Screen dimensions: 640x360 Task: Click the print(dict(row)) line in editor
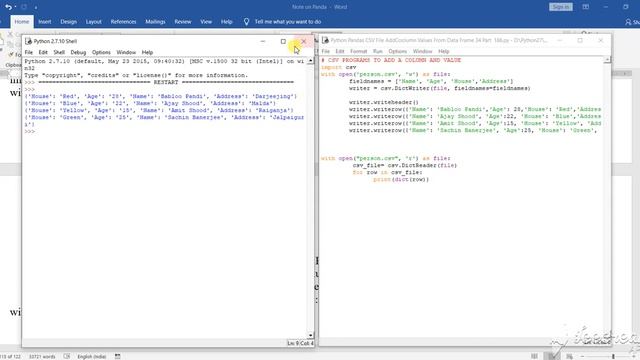tap(401, 180)
